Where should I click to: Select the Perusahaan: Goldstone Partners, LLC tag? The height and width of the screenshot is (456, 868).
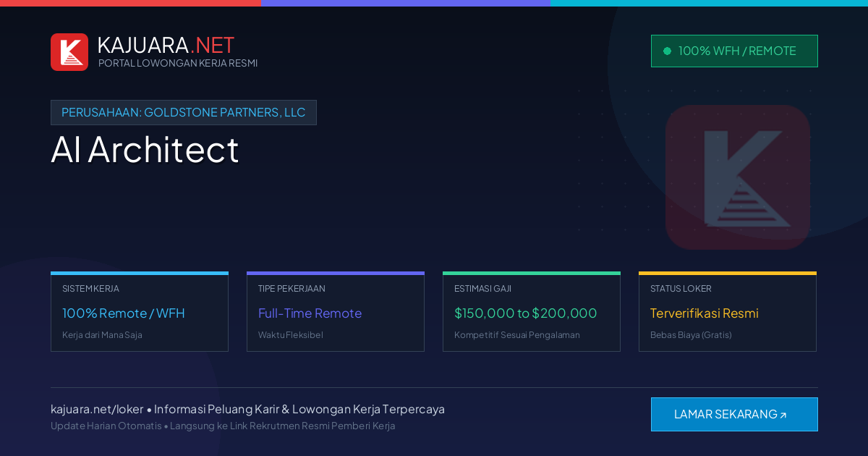tap(184, 112)
